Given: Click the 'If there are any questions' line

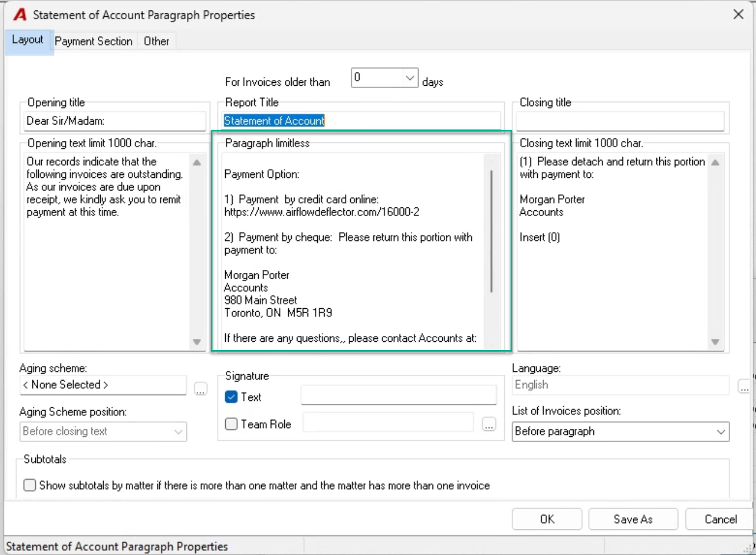Looking at the screenshot, I should pos(350,338).
